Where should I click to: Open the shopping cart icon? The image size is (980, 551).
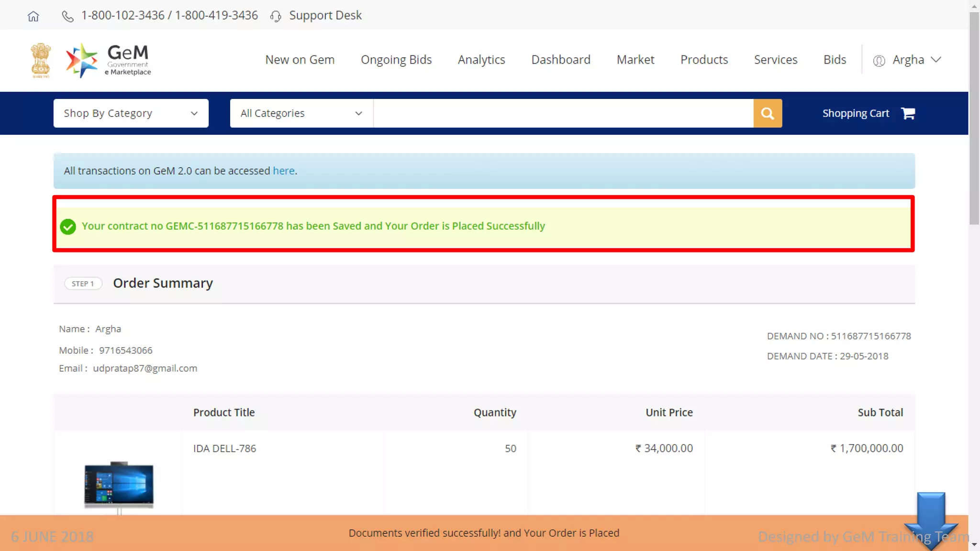pyautogui.click(x=908, y=113)
